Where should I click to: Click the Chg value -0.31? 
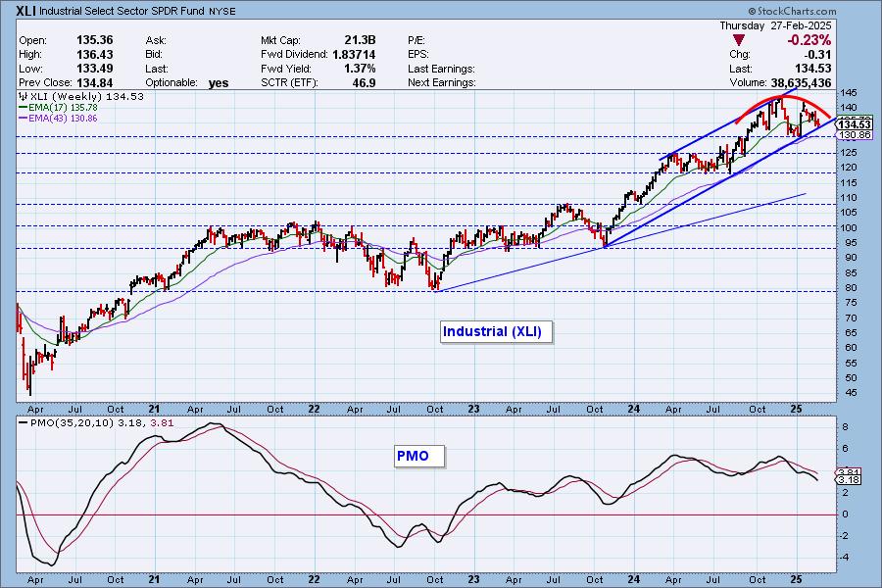tap(818, 55)
